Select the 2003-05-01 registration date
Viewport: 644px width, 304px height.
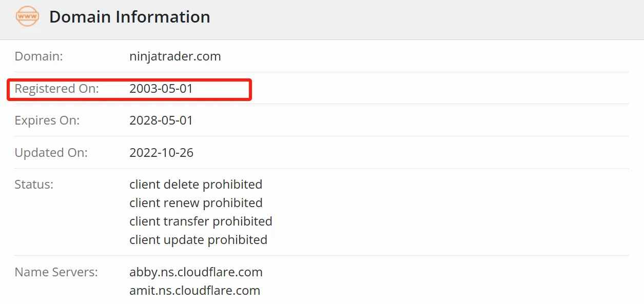(161, 89)
